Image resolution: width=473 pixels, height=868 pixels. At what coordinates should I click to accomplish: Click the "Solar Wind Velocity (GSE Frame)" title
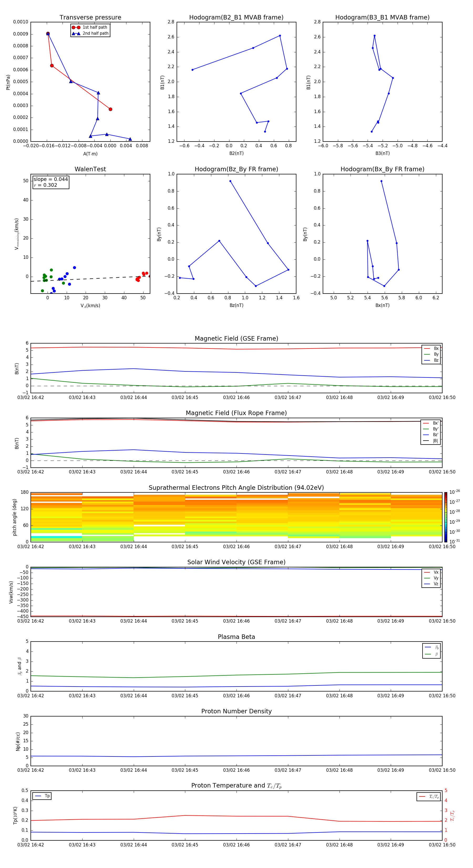(x=236, y=562)
